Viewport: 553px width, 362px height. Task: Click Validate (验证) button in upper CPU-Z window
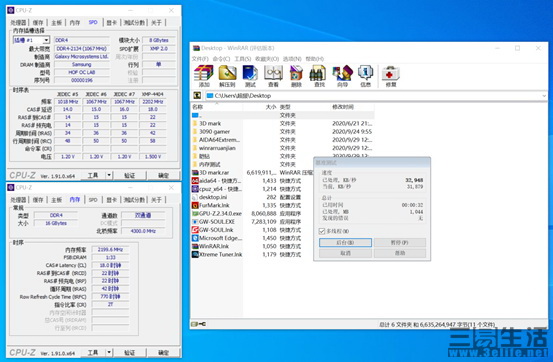130,175
